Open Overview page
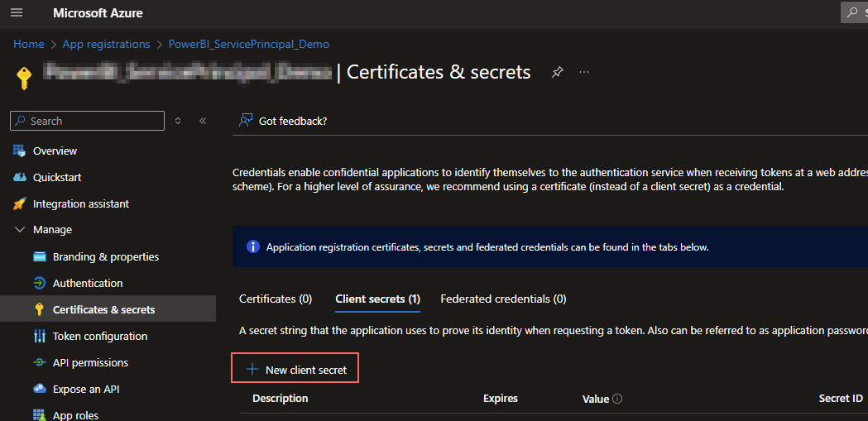The image size is (868, 421). pyautogui.click(x=55, y=151)
